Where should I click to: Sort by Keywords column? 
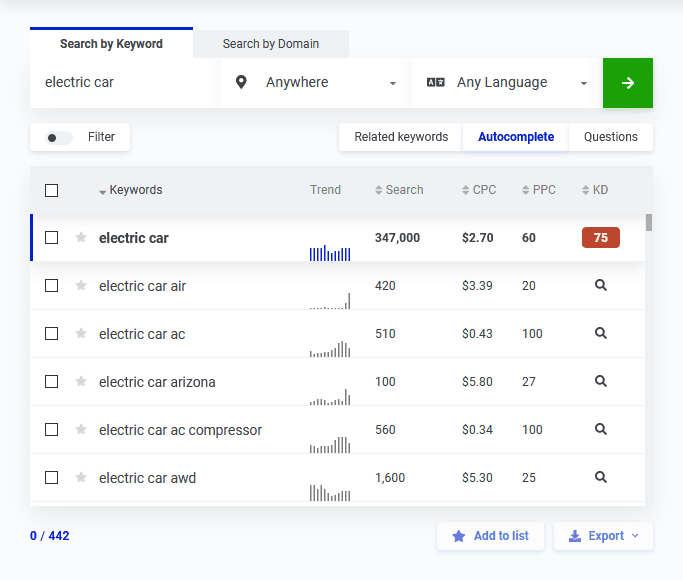(131, 190)
